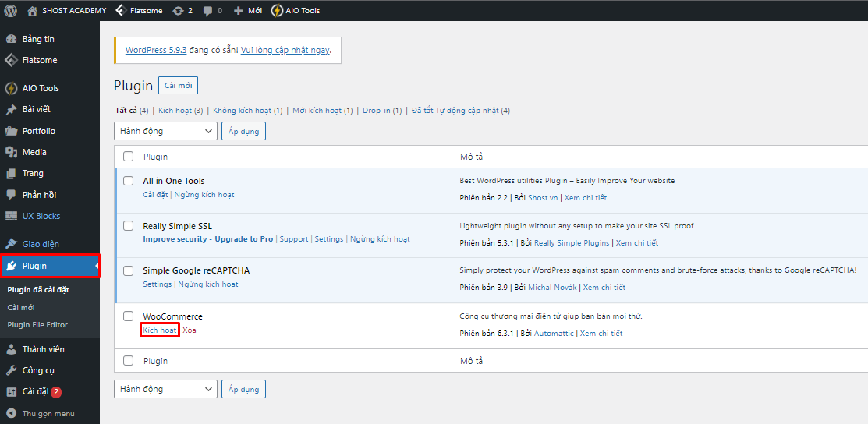Click the WordPress logo in admin bar
The height and width of the screenshot is (424, 868).
11,11
